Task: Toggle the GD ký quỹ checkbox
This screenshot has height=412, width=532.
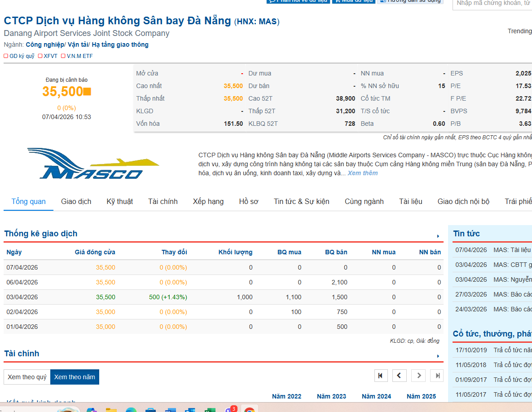Action: tap(6, 56)
